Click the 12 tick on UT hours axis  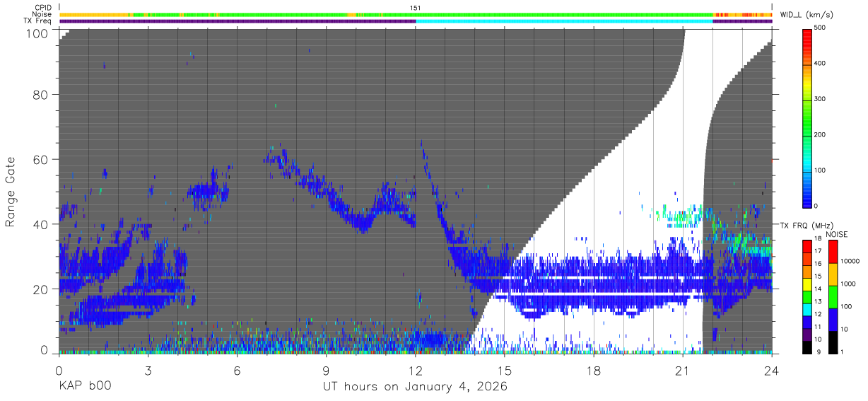pyautogui.click(x=416, y=371)
